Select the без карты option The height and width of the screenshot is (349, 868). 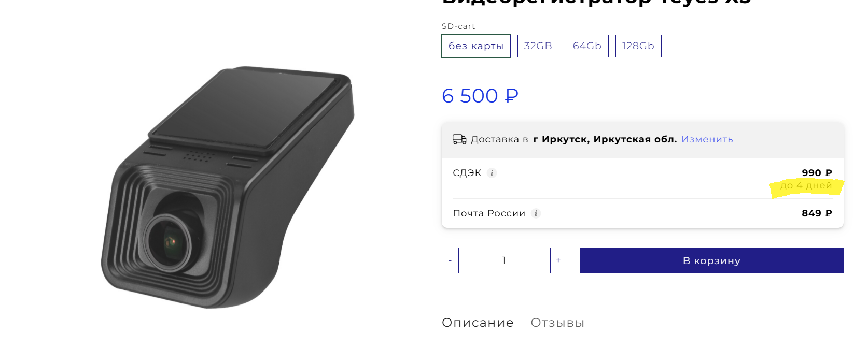tap(476, 46)
